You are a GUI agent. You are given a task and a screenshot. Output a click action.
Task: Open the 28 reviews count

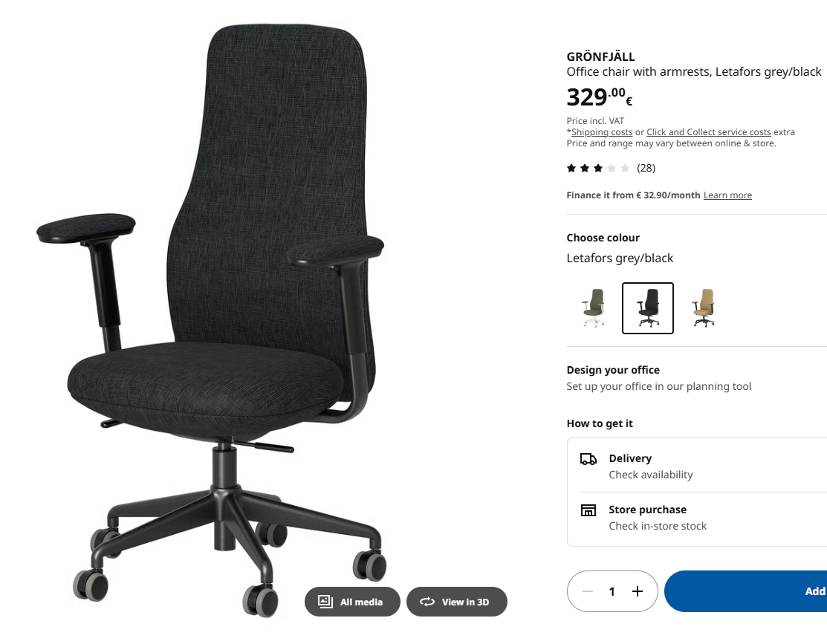coord(646,168)
